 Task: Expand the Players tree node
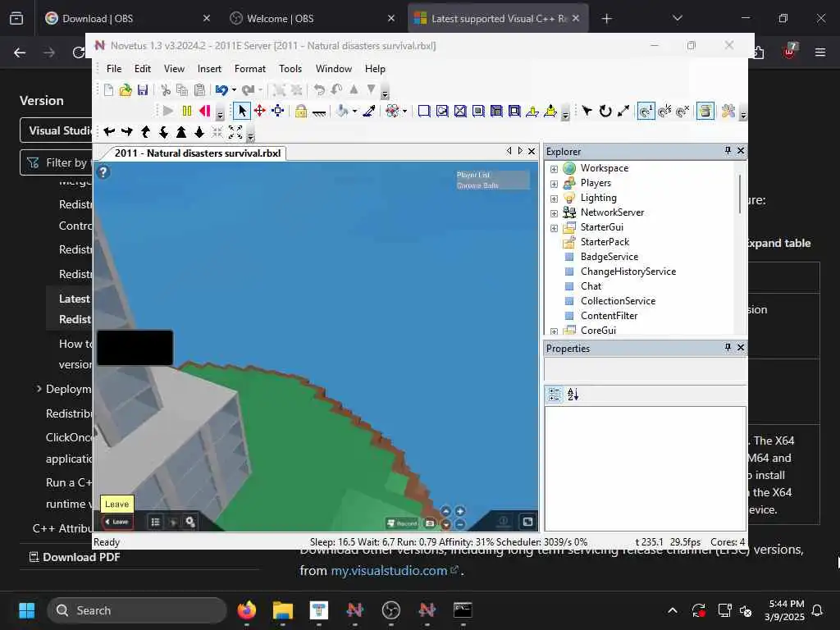[x=554, y=184]
